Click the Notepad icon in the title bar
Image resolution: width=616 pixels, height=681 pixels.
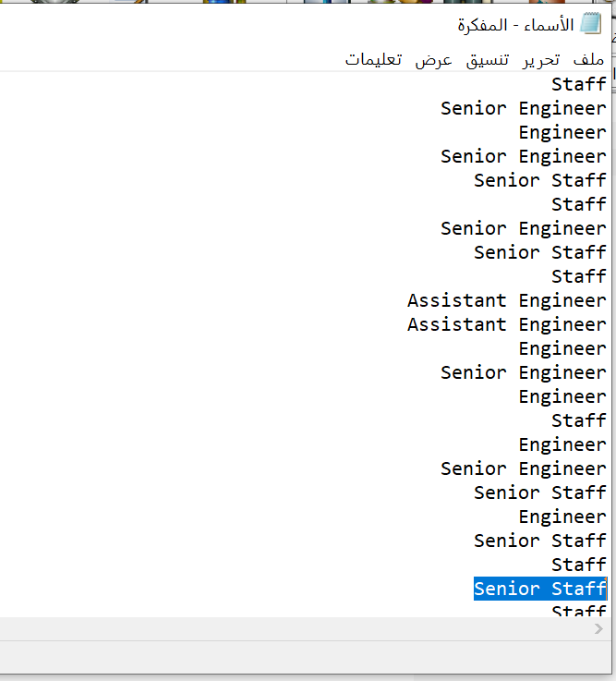[591, 24]
